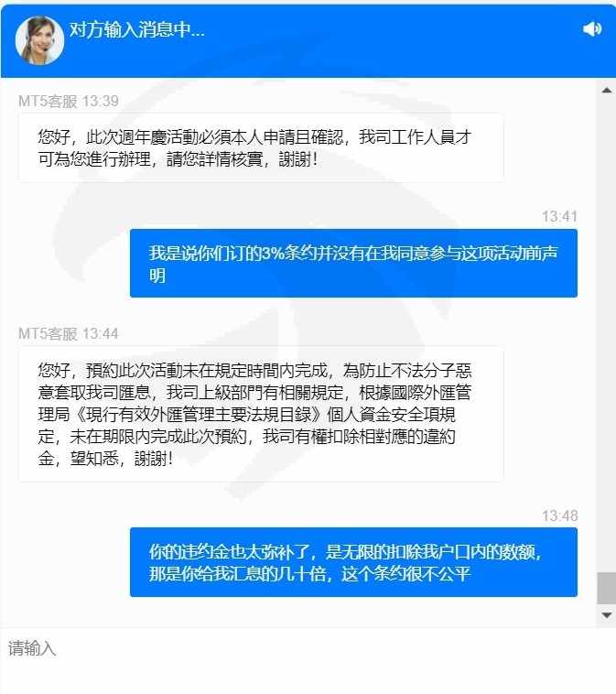This screenshot has height=694, width=616.
Task: Select the blue message about 违约金
Action: (353, 562)
